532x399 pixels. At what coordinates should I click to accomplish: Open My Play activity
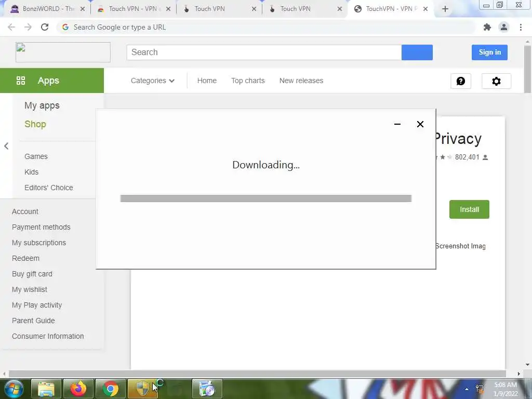tap(37, 305)
